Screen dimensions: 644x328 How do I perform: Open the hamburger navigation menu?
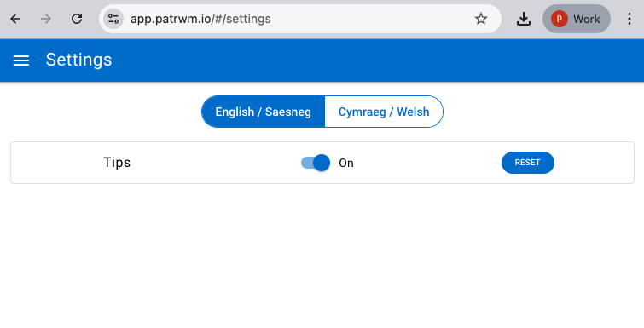pyautogui.click(x=21, y=60)
